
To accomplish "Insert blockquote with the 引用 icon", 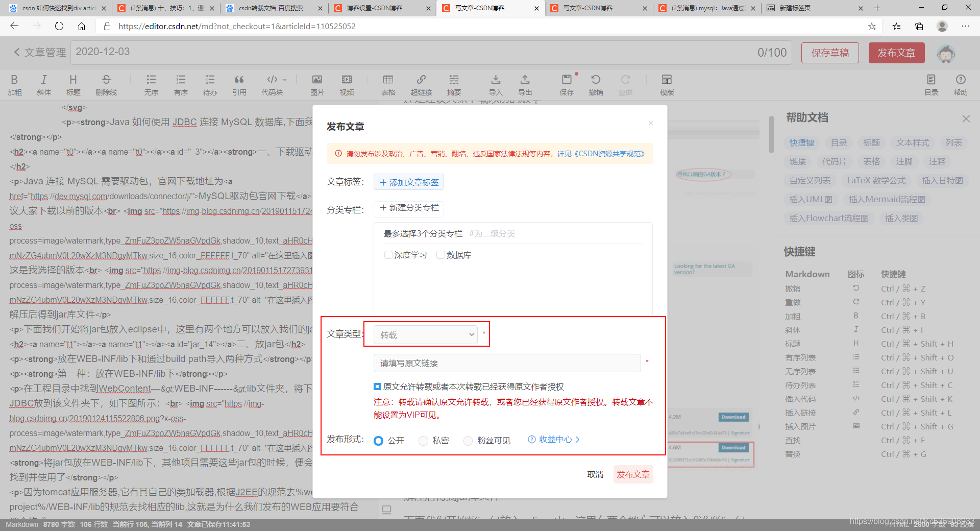I will pos(239,85).
